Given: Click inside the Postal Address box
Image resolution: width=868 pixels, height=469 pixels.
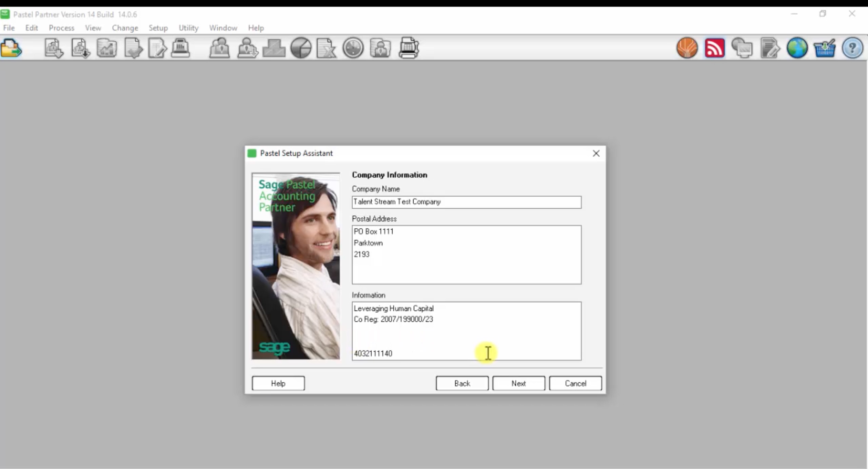Looking at the screenshot, I should [x=466, y=254].
